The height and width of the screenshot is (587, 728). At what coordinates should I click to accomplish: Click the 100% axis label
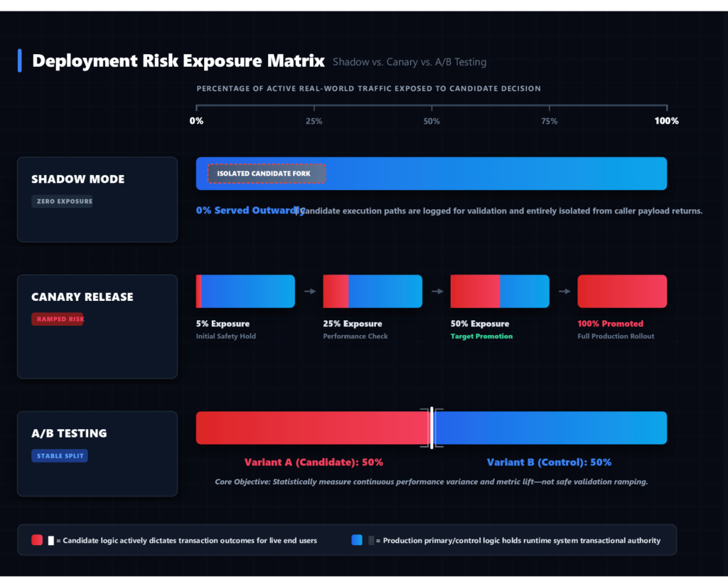[666, 121]
